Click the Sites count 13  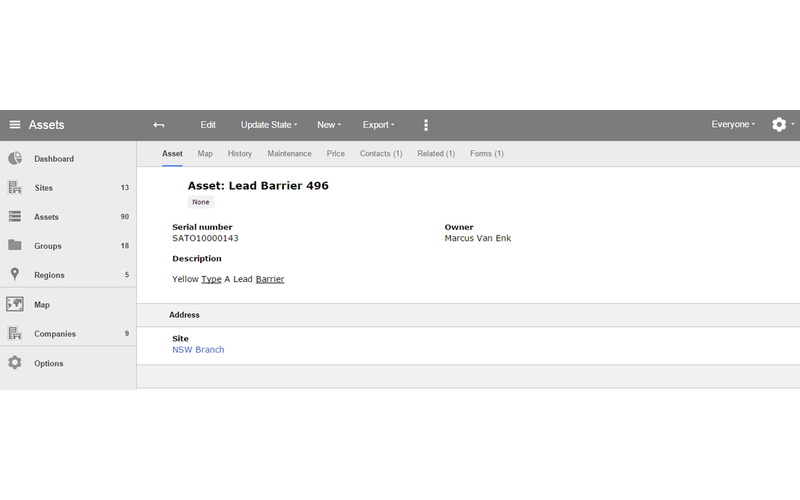pos(124,188)
